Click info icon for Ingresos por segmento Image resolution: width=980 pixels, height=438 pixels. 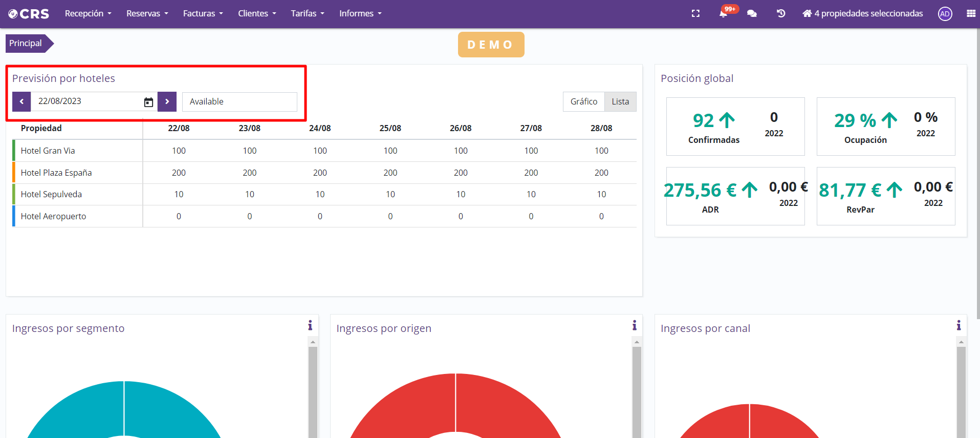[x=310, y=325]
